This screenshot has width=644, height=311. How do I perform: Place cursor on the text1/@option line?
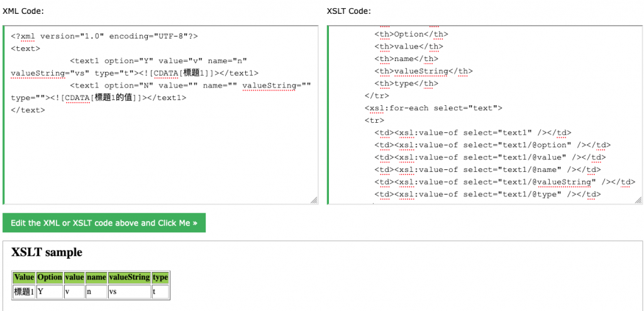tap(492, 145)
